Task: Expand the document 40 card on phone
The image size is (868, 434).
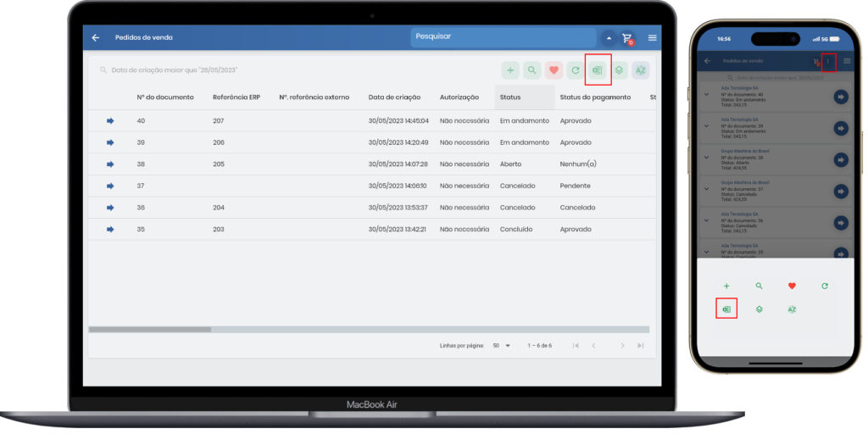Action: click(706, 94)
